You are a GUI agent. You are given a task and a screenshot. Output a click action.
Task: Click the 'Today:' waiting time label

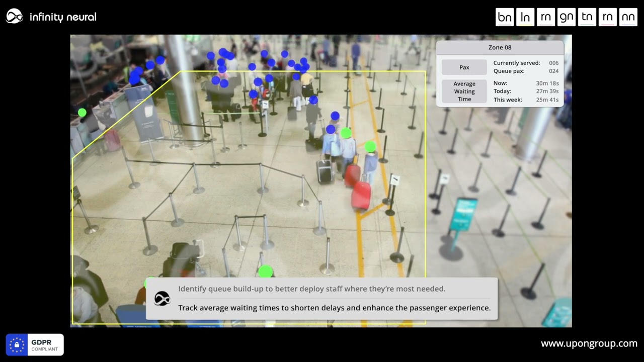pyautogui.click(x=502, y=92)
